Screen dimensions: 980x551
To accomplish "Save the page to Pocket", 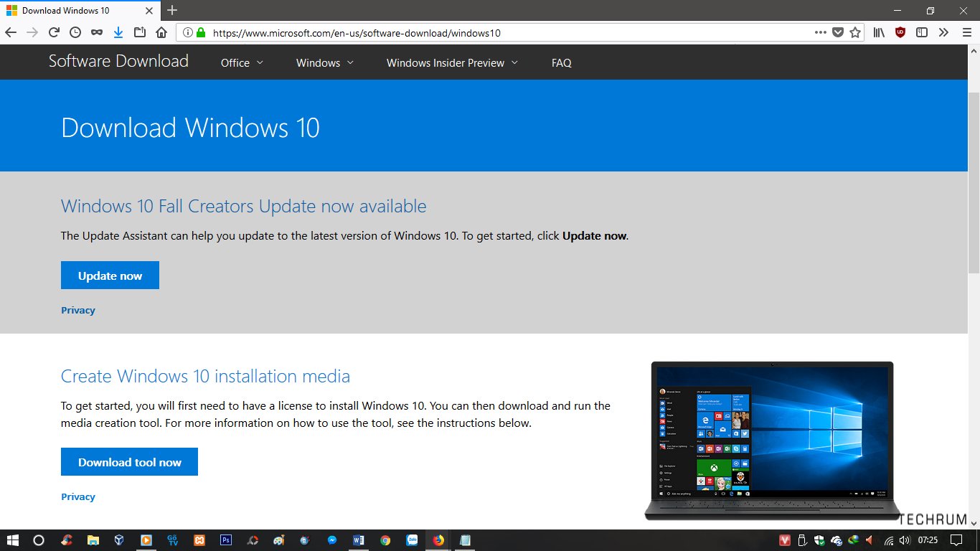I will click(837, 32).
